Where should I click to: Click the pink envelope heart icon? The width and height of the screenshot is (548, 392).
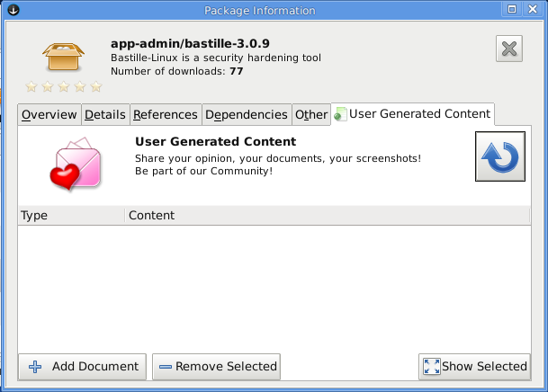pyautogui.click(x=76, y=164)
